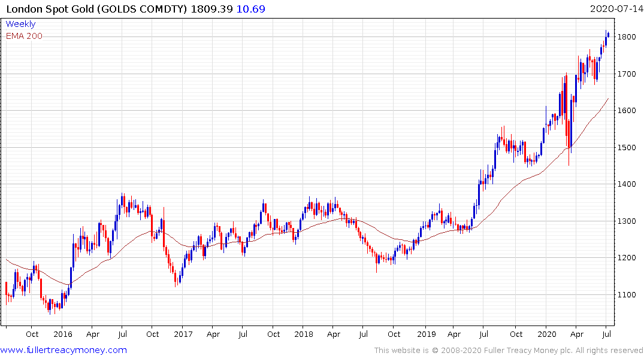This screenshot has width=644, height=359.
Task: Click the 2020-07-14 chart date
Action: pyautogui.click(x=616, y=8)
